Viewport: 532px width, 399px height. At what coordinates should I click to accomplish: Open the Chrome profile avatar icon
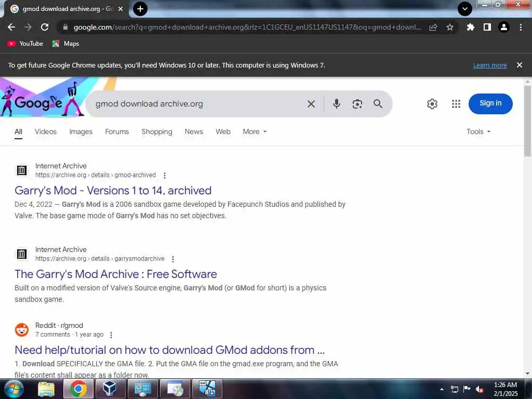[504, 27]
